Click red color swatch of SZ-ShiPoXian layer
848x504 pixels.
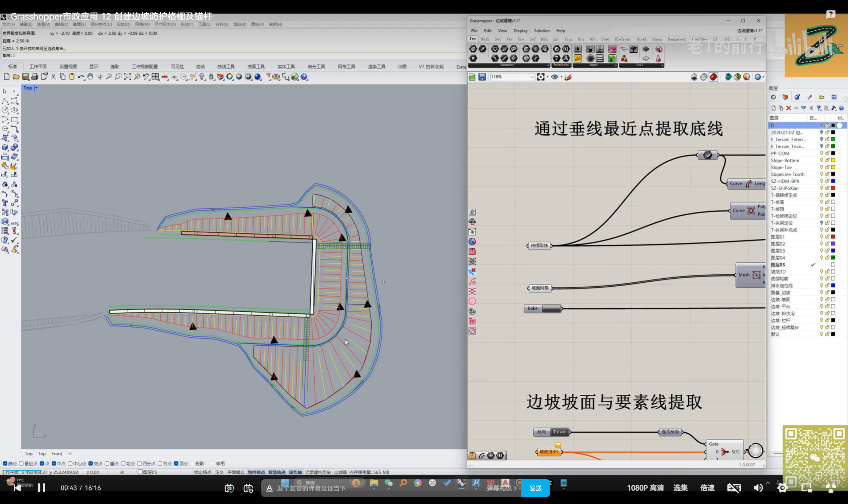833,188
